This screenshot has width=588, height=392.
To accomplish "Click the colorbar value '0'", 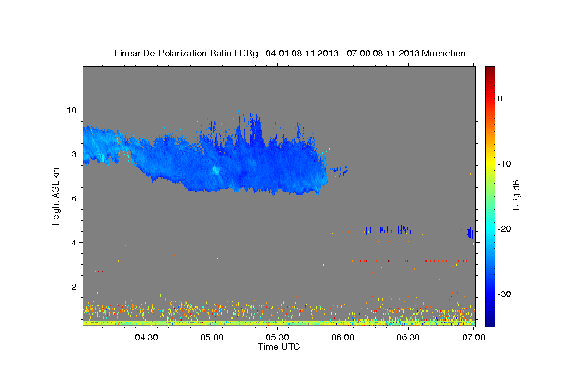I will coord(500,98).
